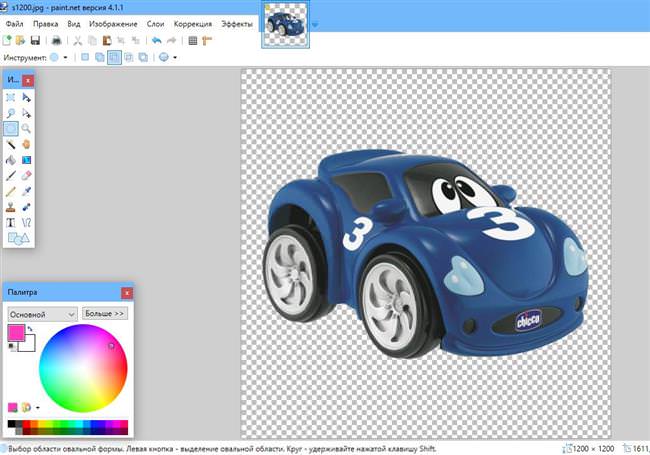The image size is (650, 455).
Task: Select the Magic Wand tool
Action: (x=11, y=144)
